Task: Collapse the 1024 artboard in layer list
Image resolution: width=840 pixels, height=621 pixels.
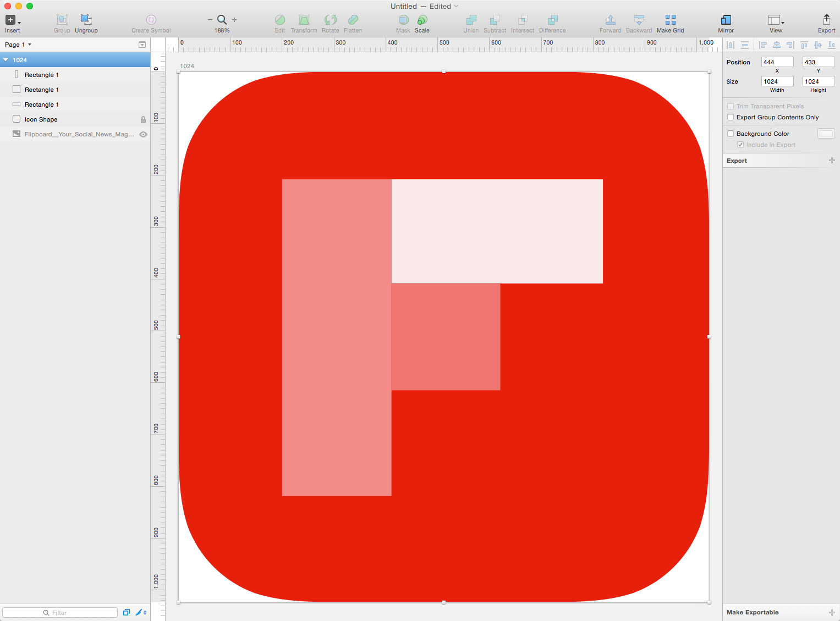Action: pos(6,59)
